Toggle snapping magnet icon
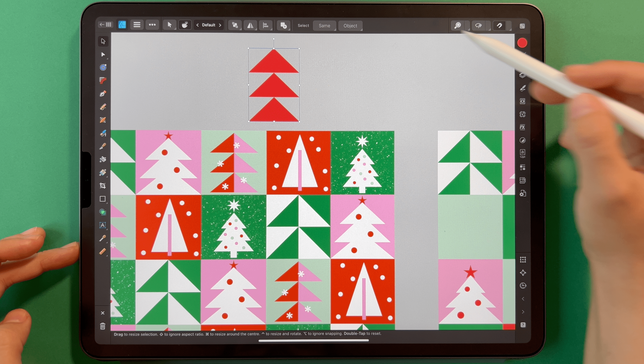Screen dimensions: 644x364 pyautogui.click(x=499, y=25)
